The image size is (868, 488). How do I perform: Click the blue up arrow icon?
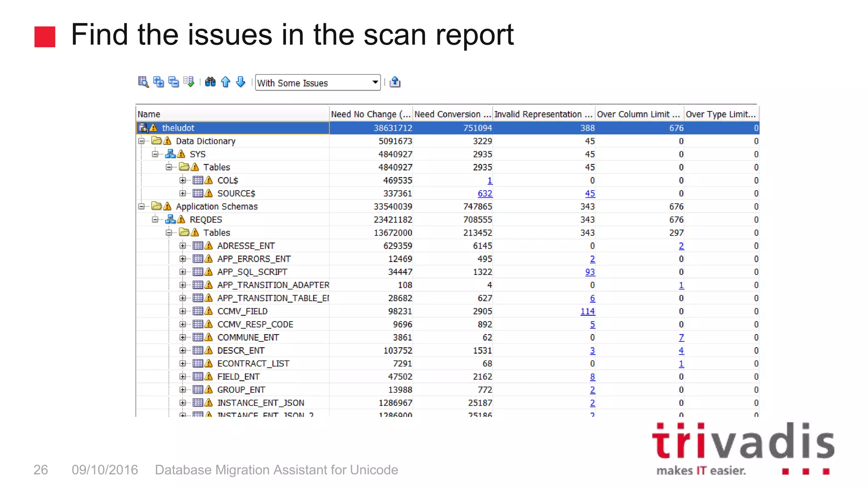click(225, 82)
